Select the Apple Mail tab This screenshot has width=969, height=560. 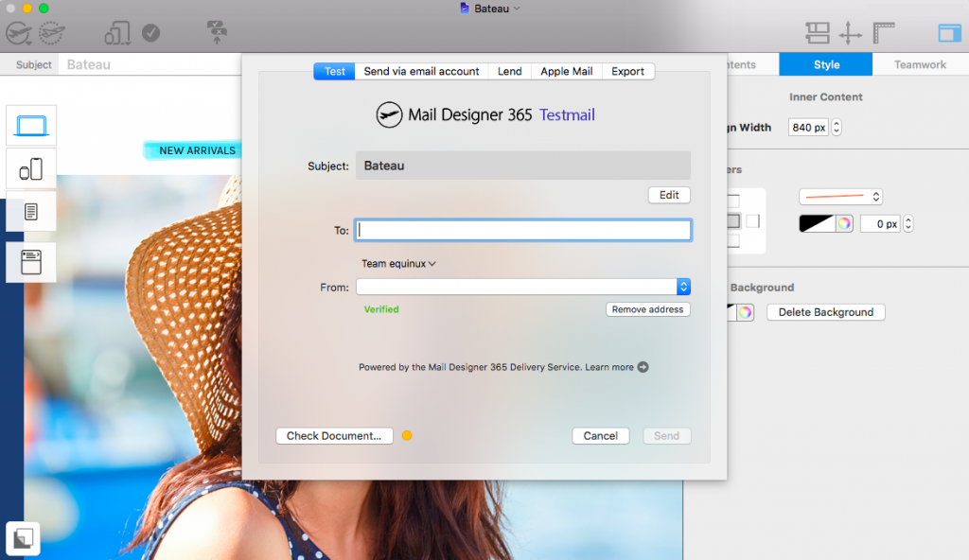click(567, 71)
